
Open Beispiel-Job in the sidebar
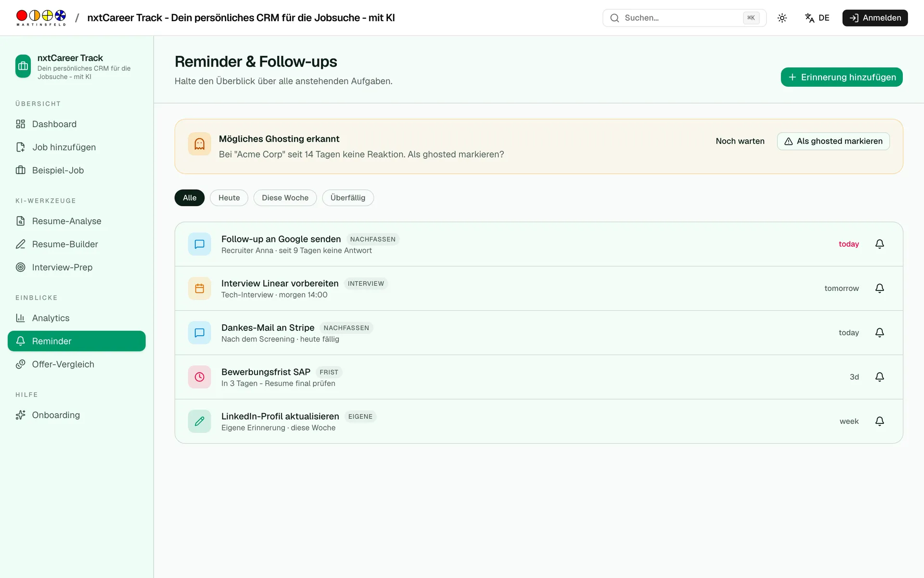77,171
